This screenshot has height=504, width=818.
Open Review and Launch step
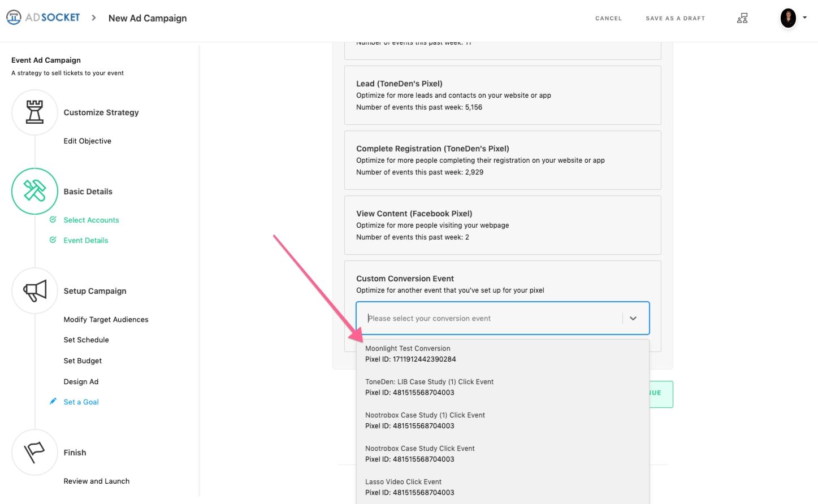coord(97,481)
